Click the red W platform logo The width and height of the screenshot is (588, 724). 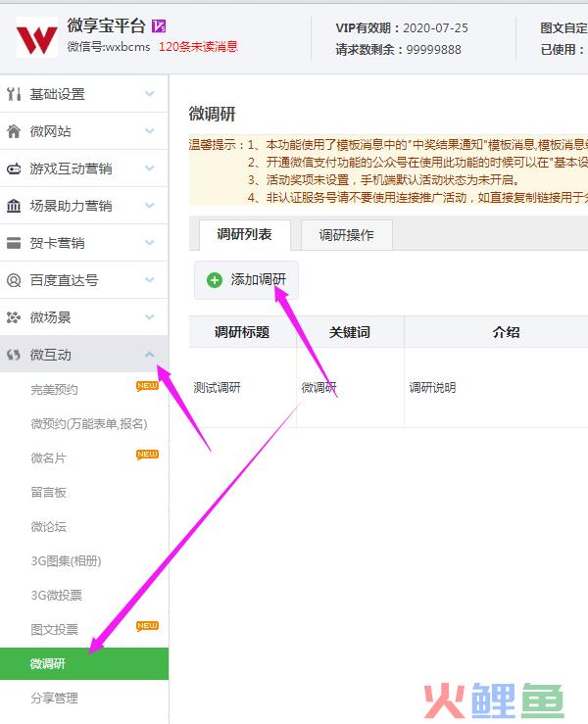click(37, 38)
